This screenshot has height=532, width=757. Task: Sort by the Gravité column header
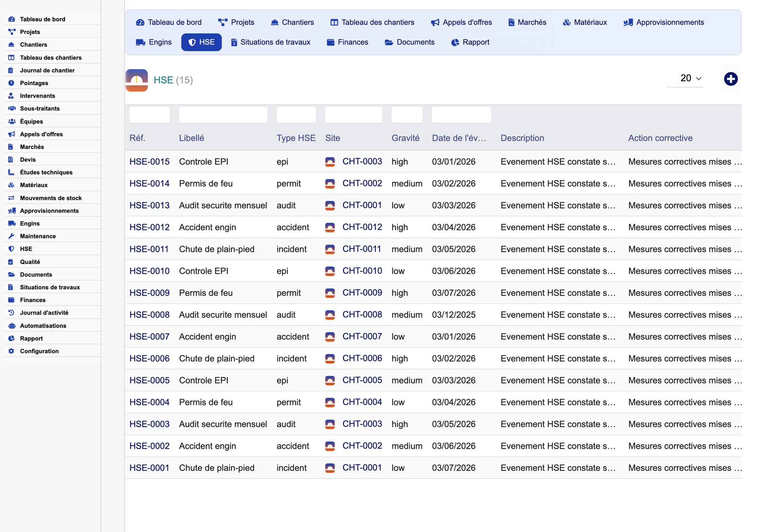coord(406,138)
